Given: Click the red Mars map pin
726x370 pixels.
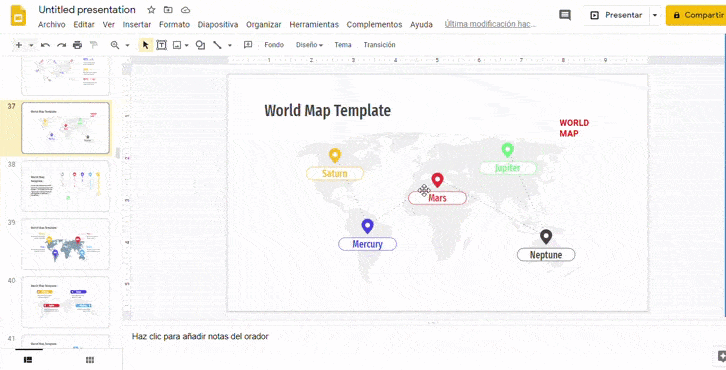Looking at the screenshot, I should (437, 180).
